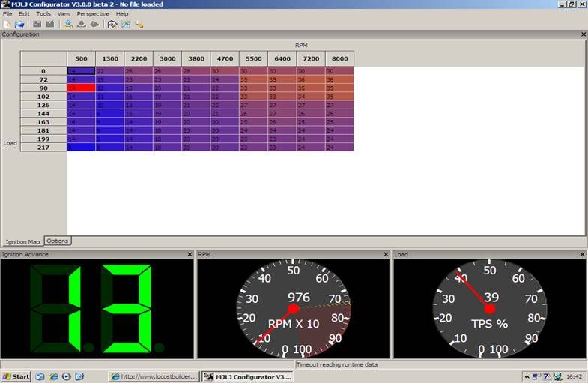588x383 pixels.
Task: Close the Ignition Advance panel
Action: 190,255
